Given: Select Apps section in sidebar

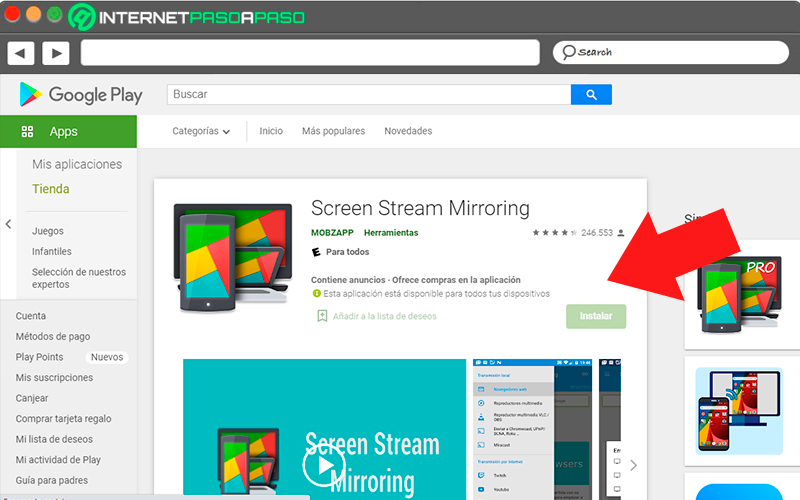Looking at the screenshot, I should pos(68,132).
